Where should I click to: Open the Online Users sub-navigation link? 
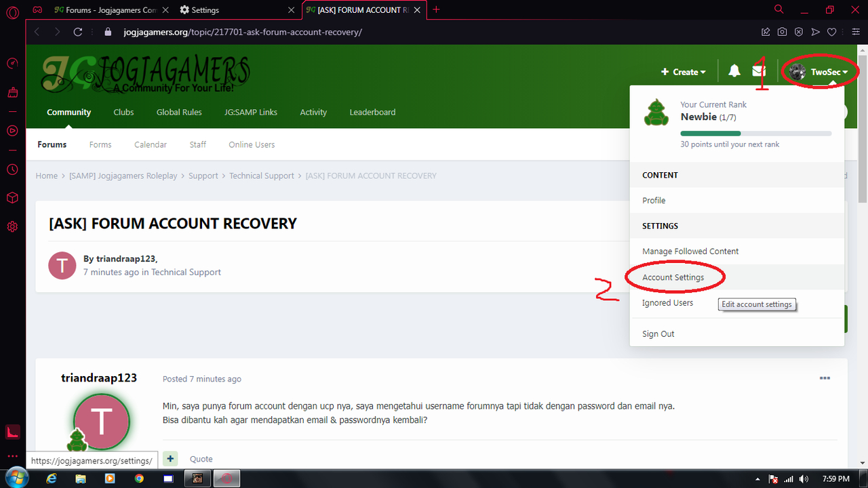tap(252, 144)
